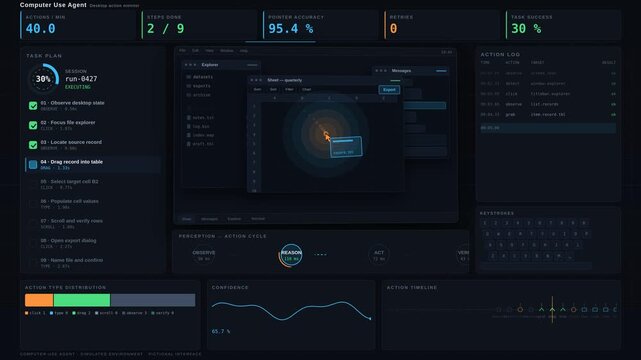Click the REASON cycle node
641x360 pixels.
coord(291,255)
